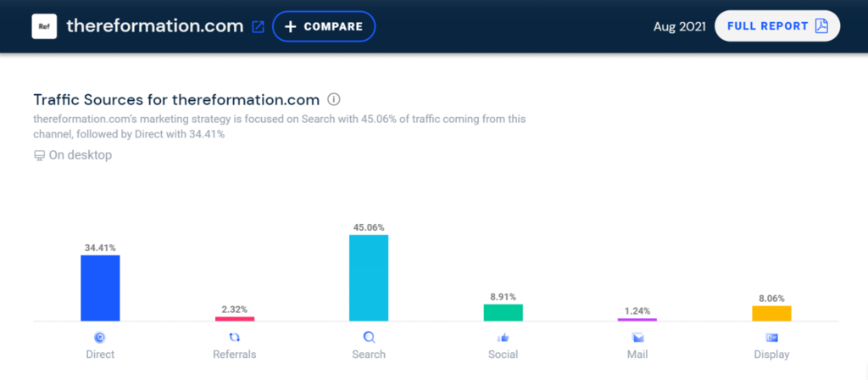Click the PDF icon in Full Report
868x380 pixels.
click(x=822, y=26)
